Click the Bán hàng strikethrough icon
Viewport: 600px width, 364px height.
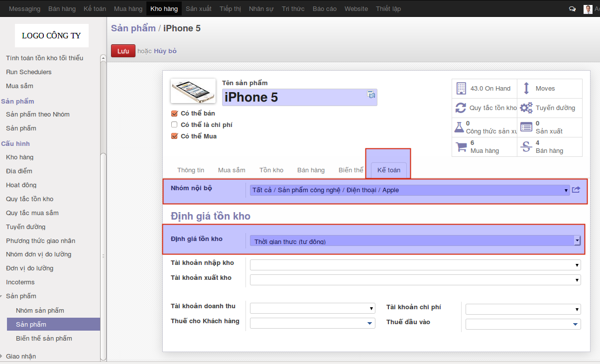coord(526,146)
